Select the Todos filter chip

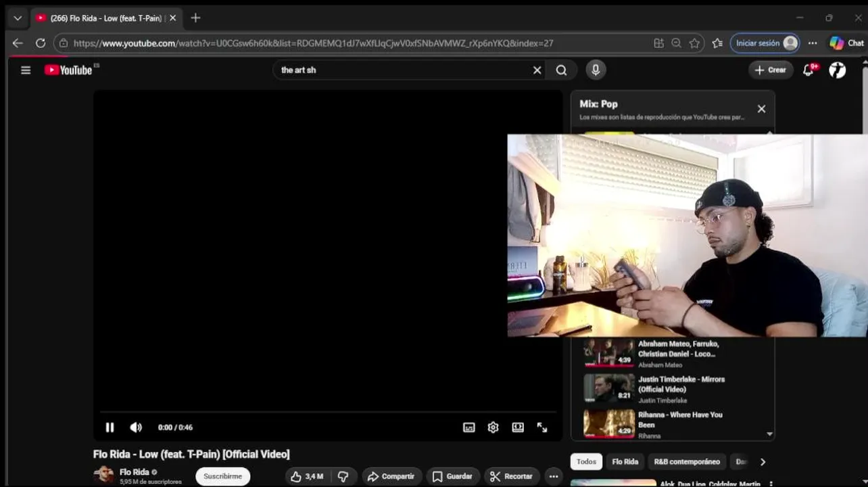tap(586, 461)
